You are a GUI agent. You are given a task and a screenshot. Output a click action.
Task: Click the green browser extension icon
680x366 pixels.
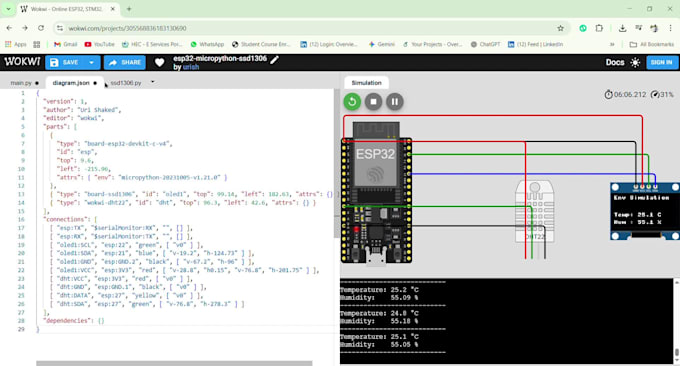coord(583,28)
